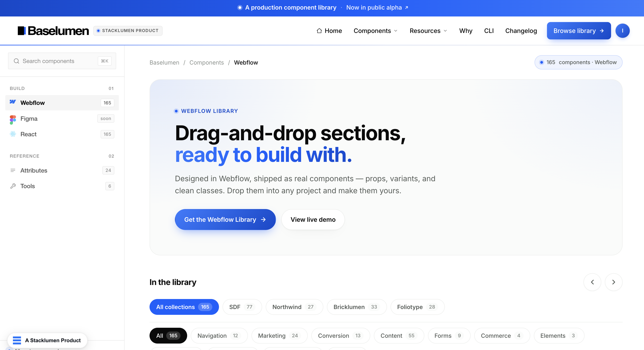The width and height of the screenshot is (644, 350).
Task: Open the Why nav link
Action: (466, 31)
